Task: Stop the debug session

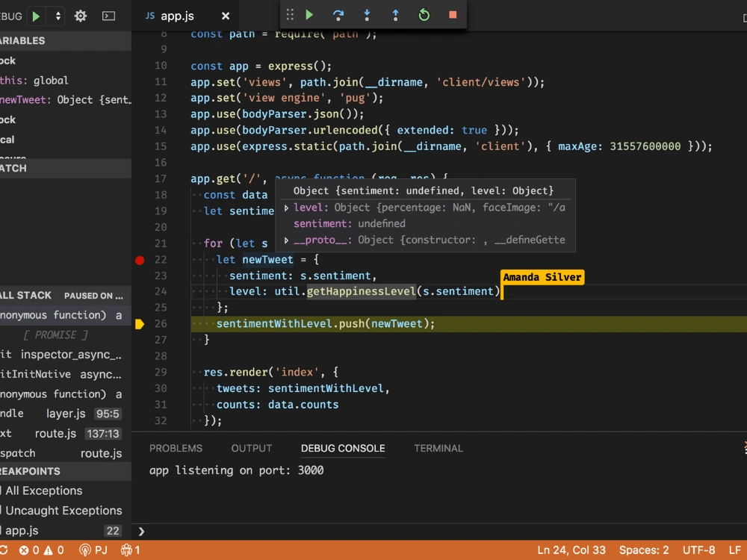Action: click(x=453, y=15)
